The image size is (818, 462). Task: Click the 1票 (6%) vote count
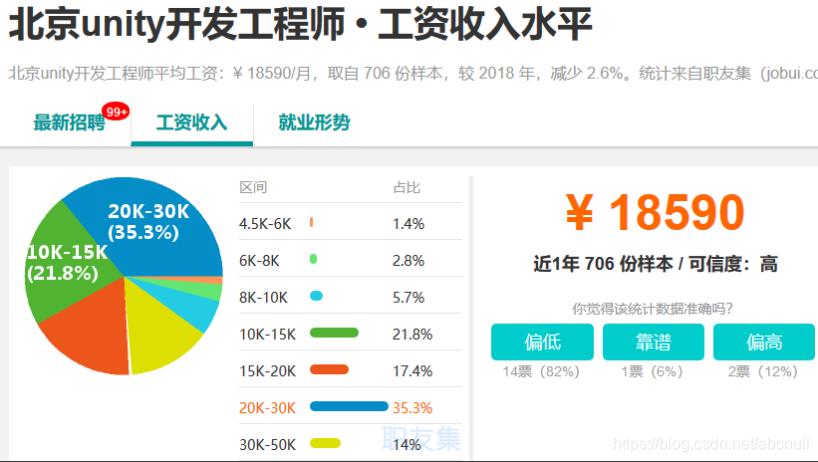click(x=652, y=372)
